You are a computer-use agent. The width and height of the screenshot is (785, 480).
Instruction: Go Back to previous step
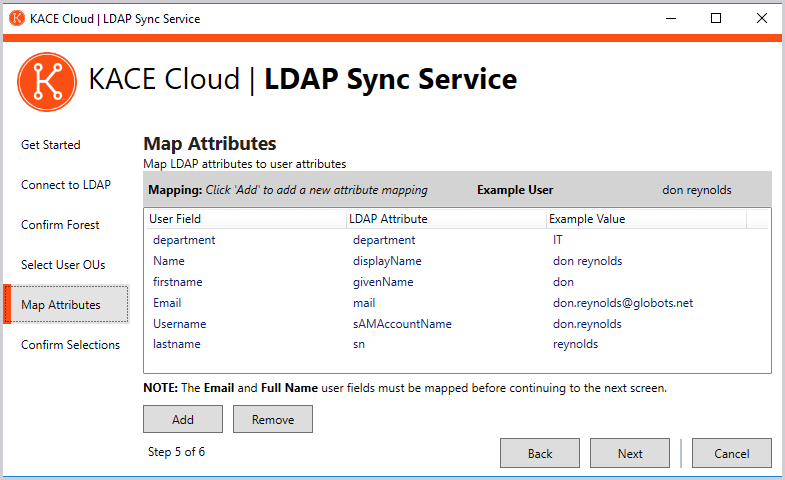[x=539, y=453]
